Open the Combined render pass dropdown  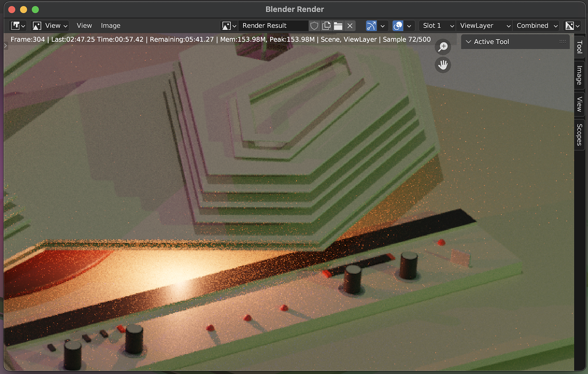pyautogui.click(x=536, y=26)
